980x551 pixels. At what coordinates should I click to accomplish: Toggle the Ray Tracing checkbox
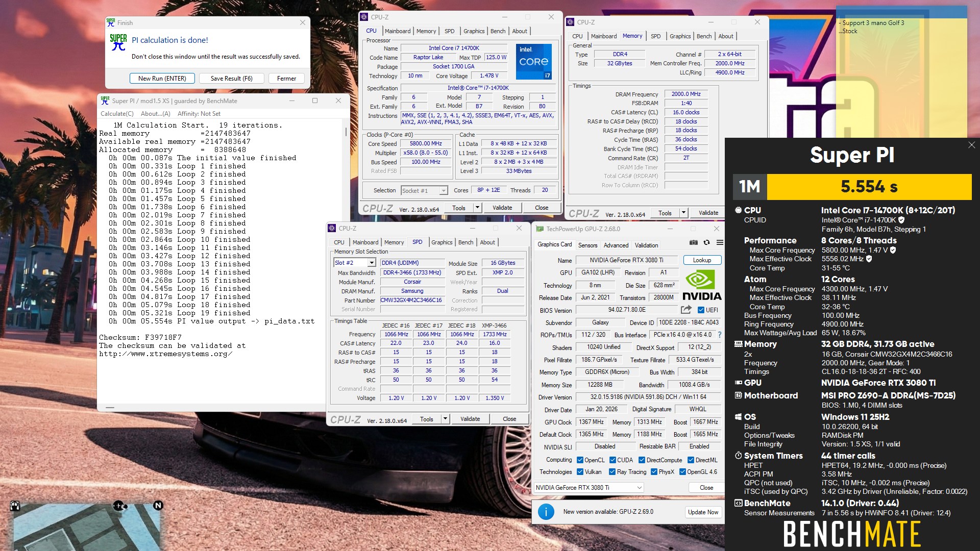click(612, 472)
